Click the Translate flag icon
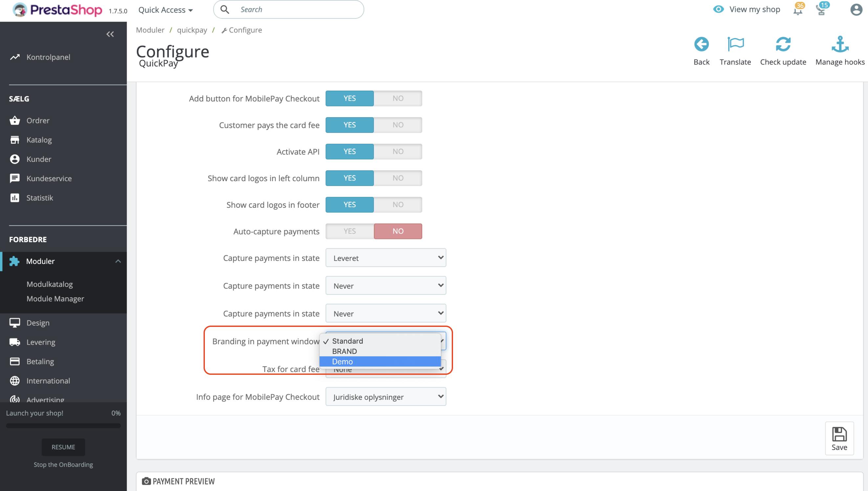 click(x=735, y=44)
